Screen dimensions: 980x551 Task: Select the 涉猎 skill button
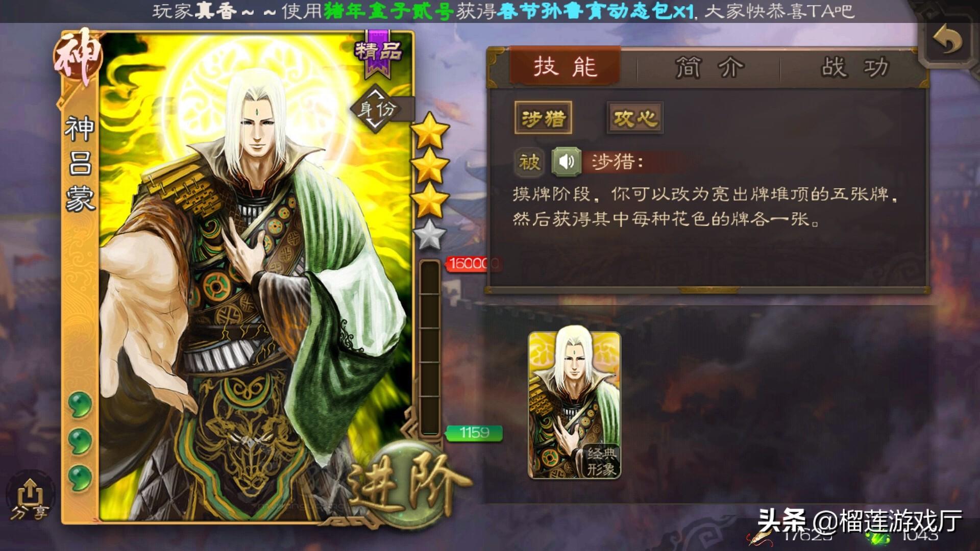point(543,118)
